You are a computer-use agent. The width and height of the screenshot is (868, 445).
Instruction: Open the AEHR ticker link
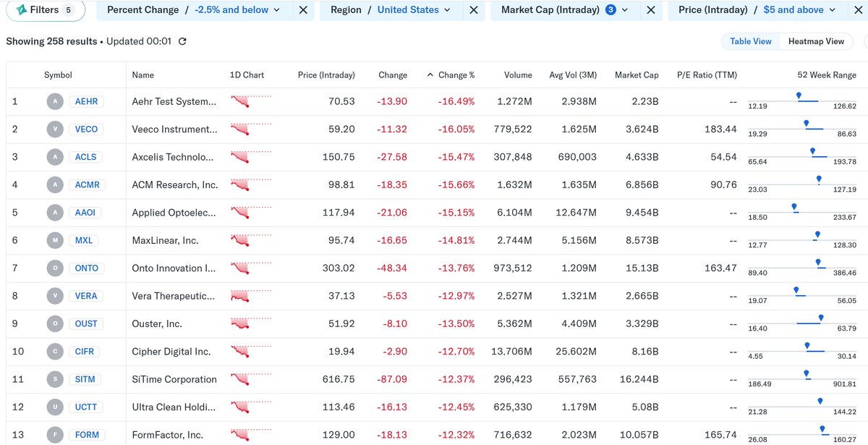(x=86, y=101)
